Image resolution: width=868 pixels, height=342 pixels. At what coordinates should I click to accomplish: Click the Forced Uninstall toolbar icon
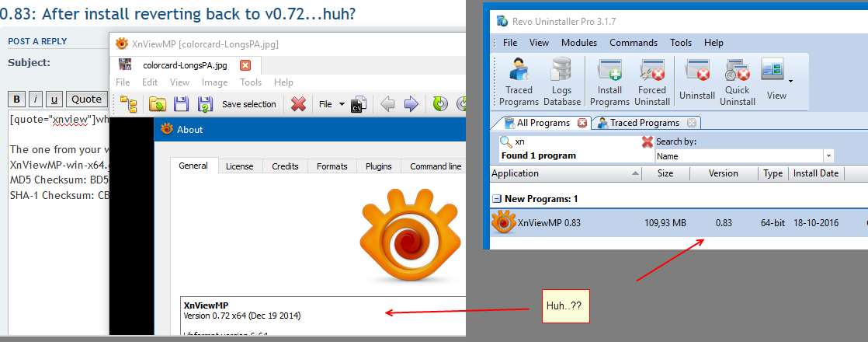point(652,82)
